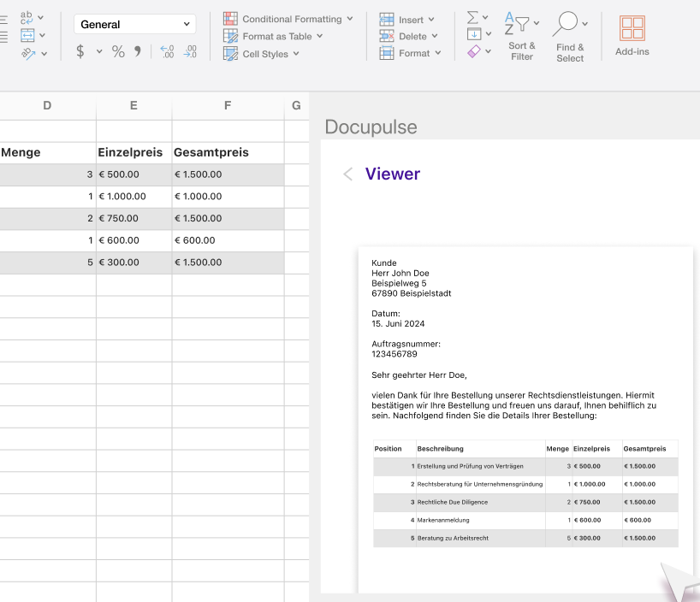Screen dimensions: 700x602
Task: Expand the Conditional Formatting menu
Action: point(288,19)
